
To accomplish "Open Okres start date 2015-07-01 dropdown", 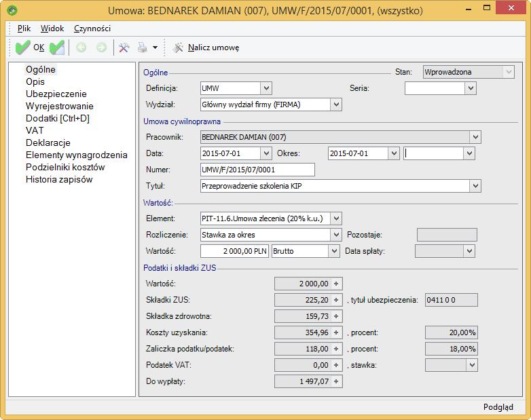I will coord(394,153).
